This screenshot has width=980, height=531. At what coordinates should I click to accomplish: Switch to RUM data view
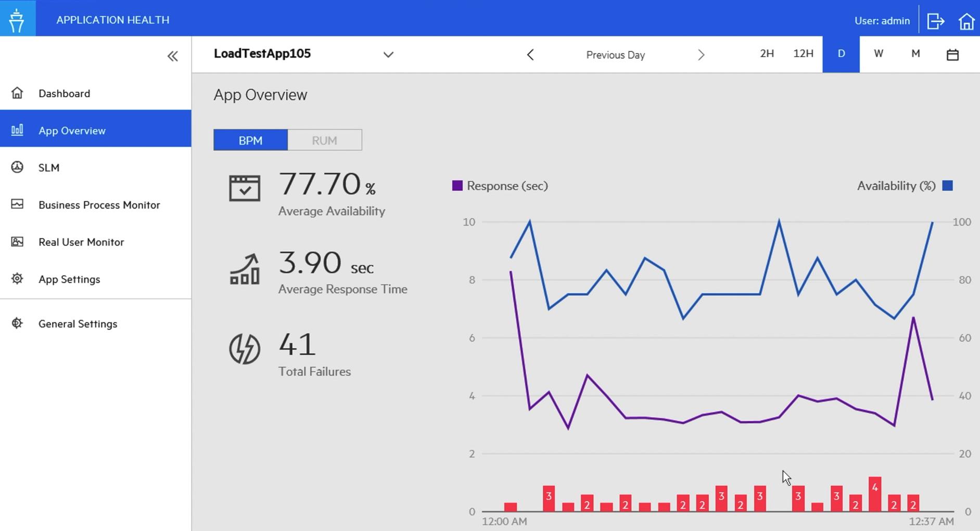coord(324,140)
